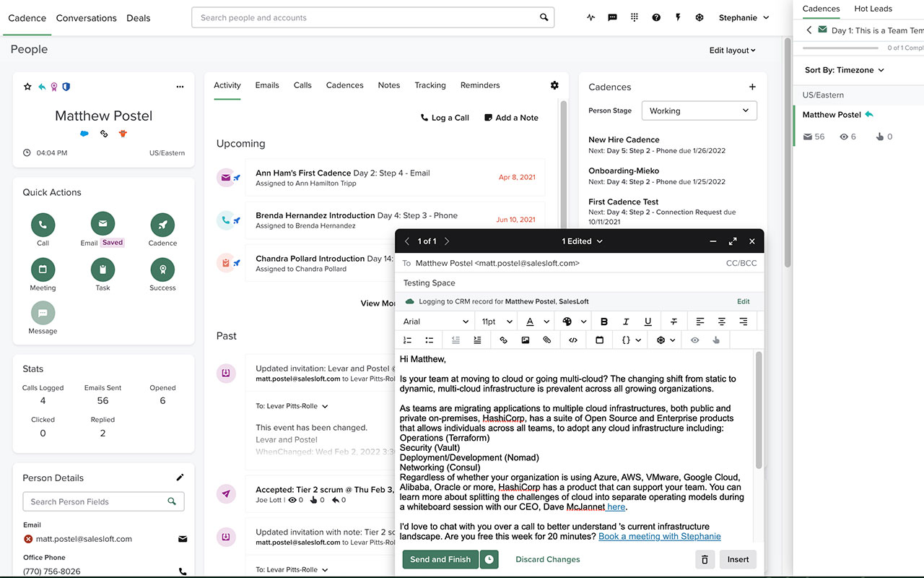
Task: Click the Send and Finish button
Action: click(440, 559)
